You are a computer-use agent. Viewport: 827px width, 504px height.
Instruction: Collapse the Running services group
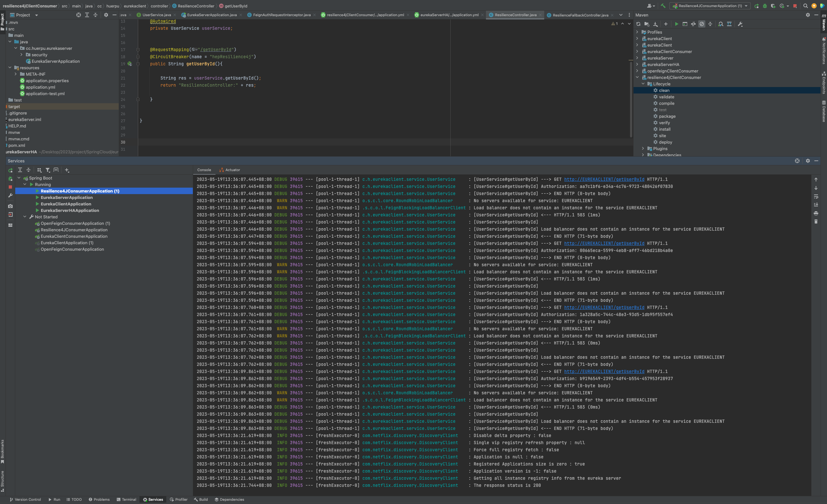pyautogui.click(x=25, y=185)
